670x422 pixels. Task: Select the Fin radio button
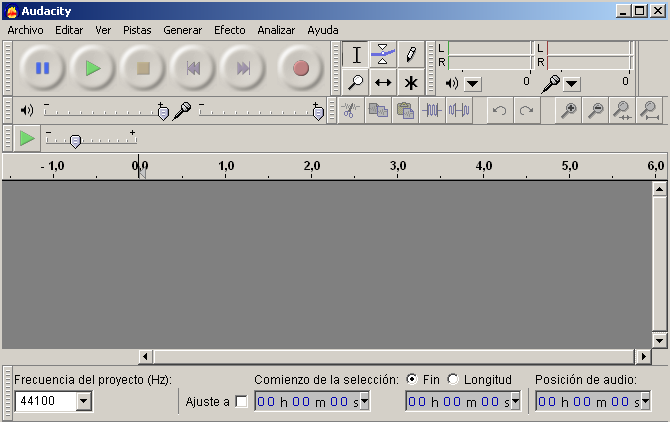412,379
